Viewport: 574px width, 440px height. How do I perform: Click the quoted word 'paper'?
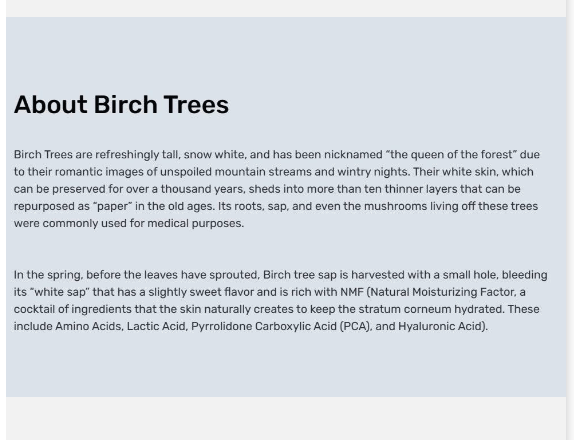(112, 206)
